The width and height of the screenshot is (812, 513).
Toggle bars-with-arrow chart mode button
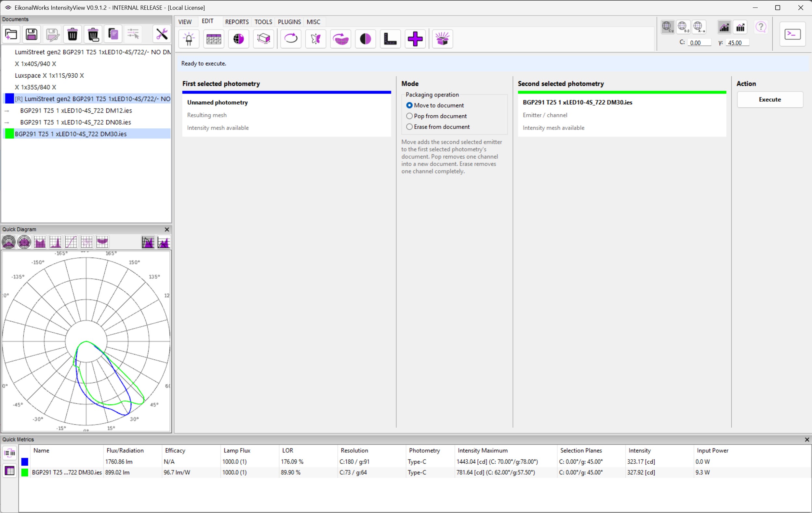click(740, 27)
